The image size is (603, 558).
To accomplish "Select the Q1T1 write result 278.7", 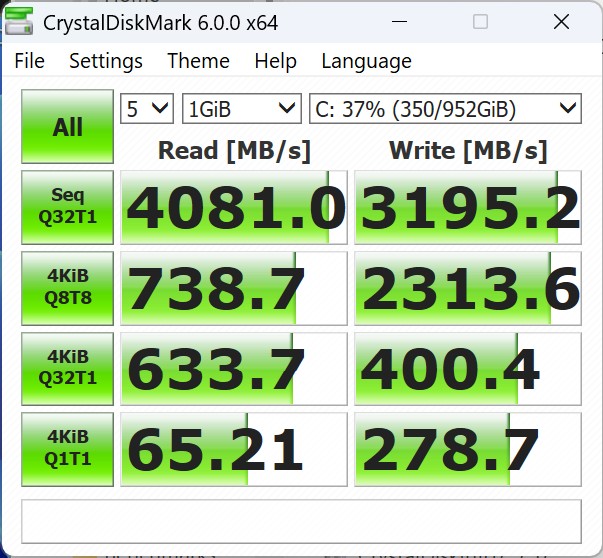I will point(468,449).
